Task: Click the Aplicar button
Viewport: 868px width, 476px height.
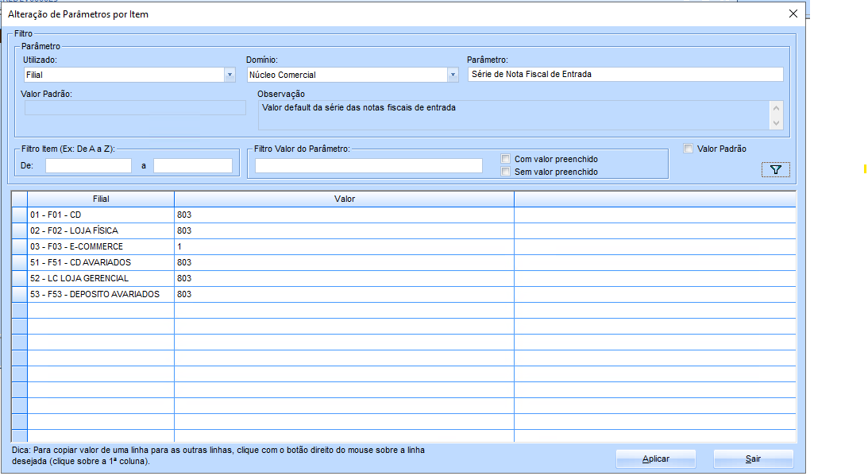Action: tap(655, 459)
